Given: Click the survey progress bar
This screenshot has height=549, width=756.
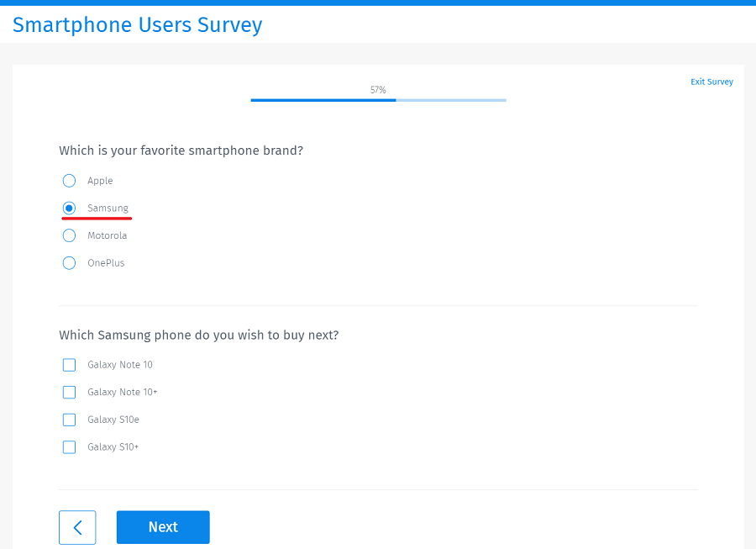Looking at the screenshot, I should [378, 100].
